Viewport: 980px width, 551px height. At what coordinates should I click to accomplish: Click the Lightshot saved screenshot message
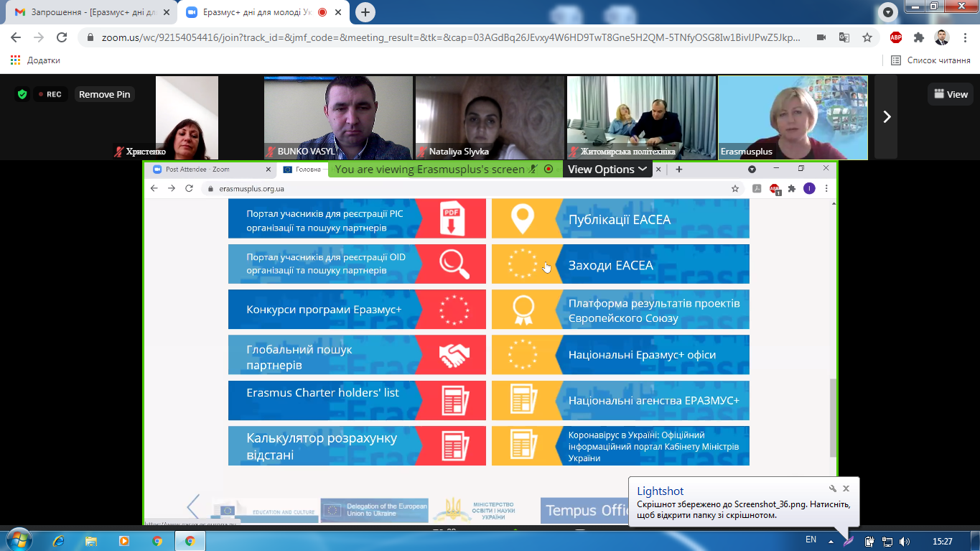(744, 509)
